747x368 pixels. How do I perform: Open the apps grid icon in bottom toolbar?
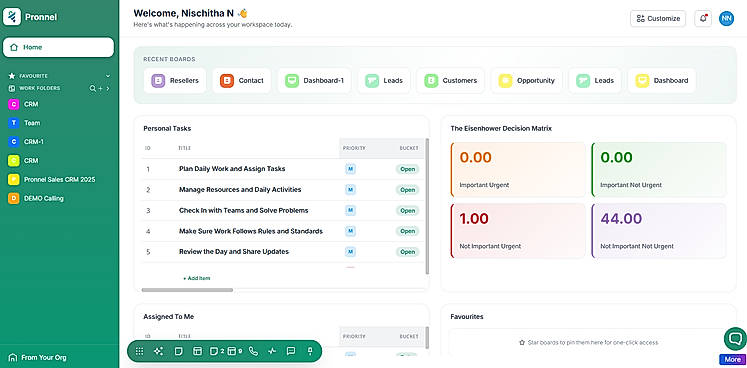point(139,351)
